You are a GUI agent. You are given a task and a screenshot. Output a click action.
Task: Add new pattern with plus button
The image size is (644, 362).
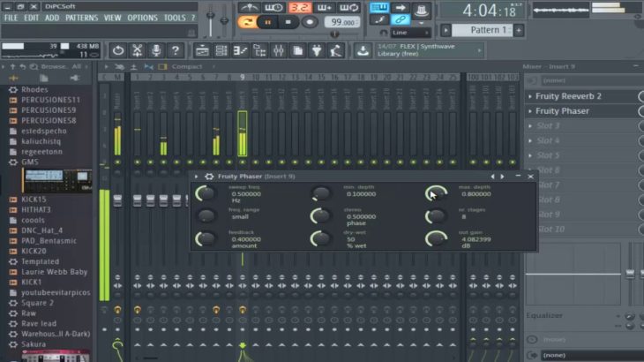tap(519, 30)
